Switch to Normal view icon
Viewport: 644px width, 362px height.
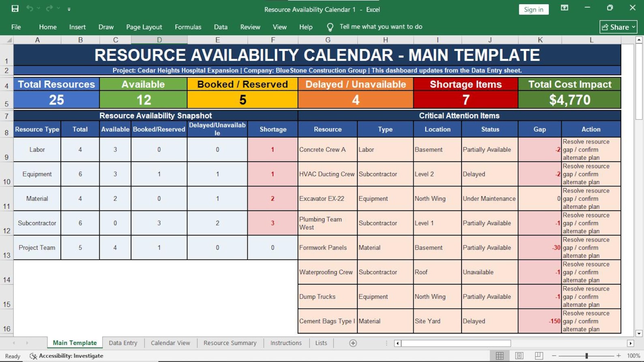[500, 356]
